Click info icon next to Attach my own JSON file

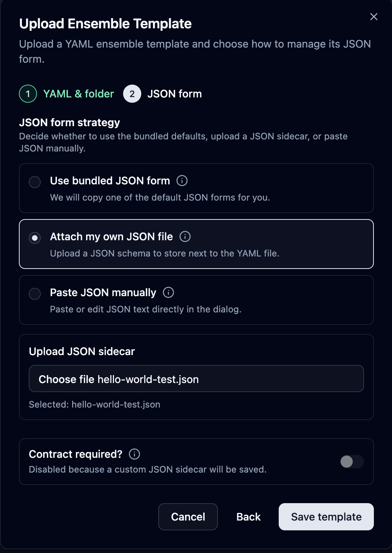pos(185,236)
